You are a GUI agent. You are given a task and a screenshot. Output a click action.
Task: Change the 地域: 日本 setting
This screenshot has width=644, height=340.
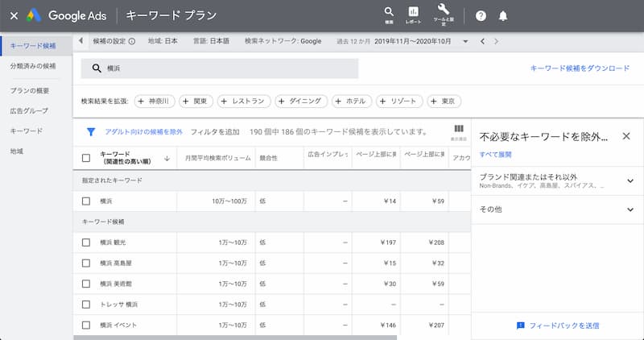pyautogui.click(x=163, y=41)
